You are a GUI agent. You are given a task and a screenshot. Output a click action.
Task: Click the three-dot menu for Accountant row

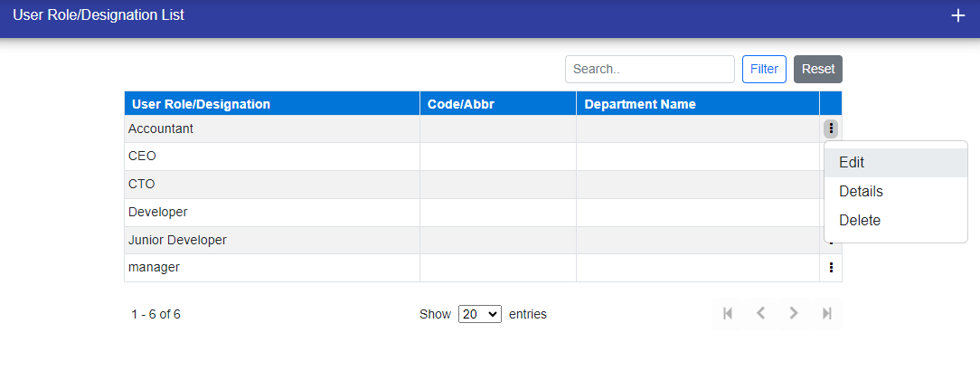click(831, 128)
